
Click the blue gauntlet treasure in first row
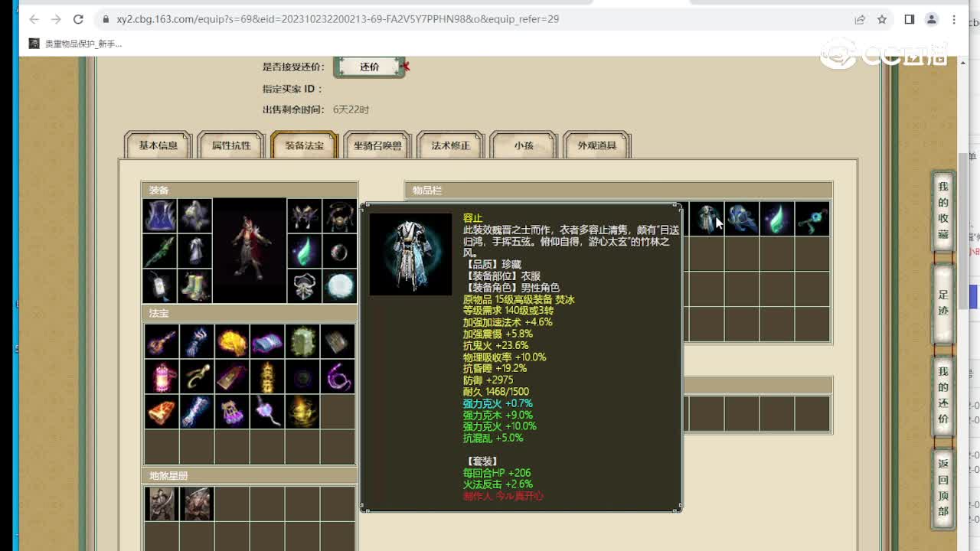pos(197,341)
